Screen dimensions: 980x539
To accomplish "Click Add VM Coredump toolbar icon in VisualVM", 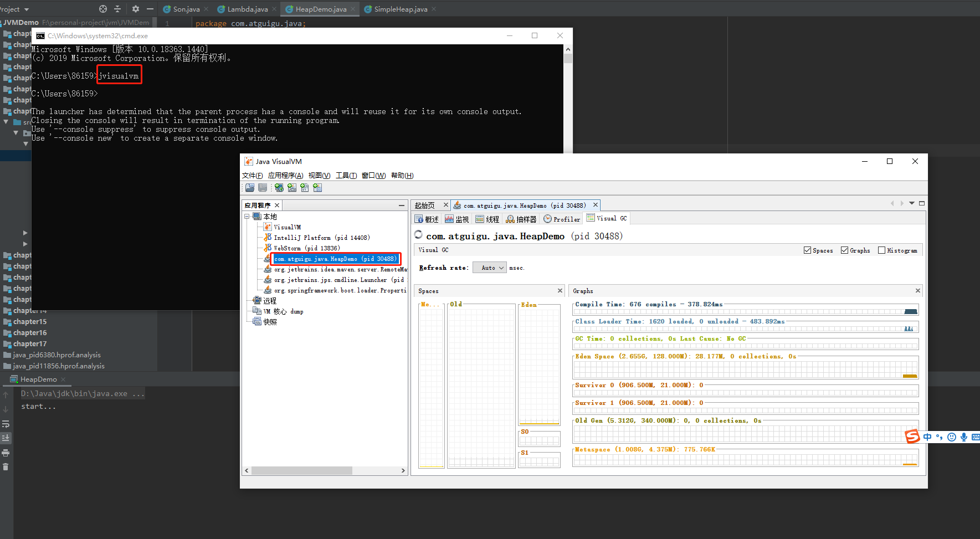I will 305,188.
